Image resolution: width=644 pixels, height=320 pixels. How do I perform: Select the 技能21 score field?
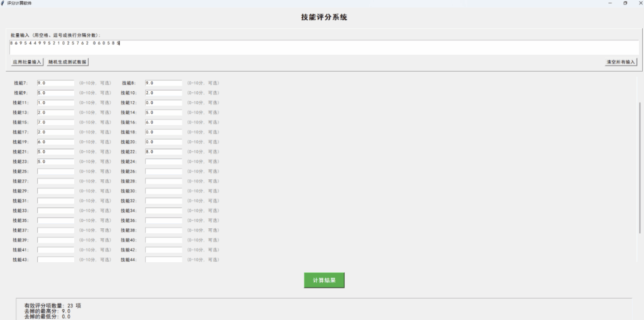pyautogui.click(x=55, y=152)
